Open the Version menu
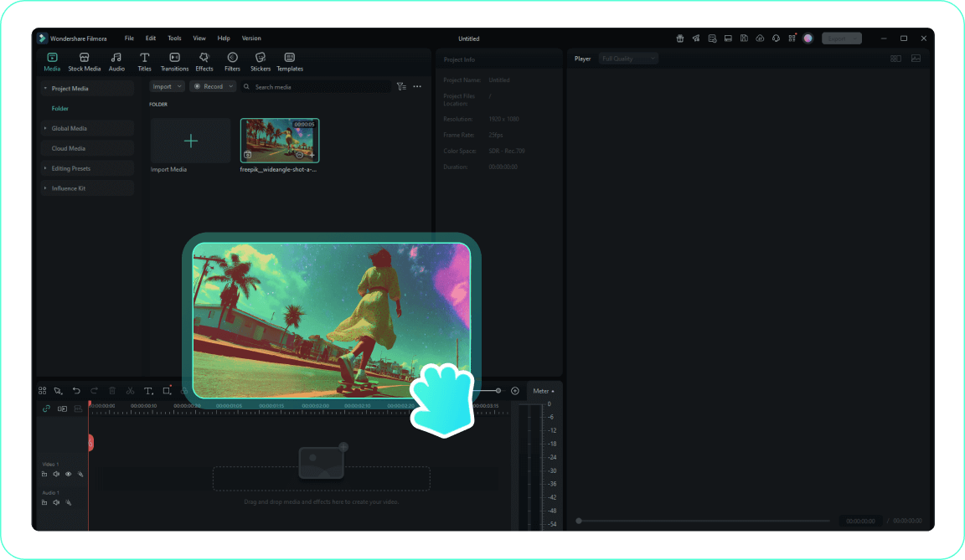This screenshot has width=965, height=560. point(251,39)
